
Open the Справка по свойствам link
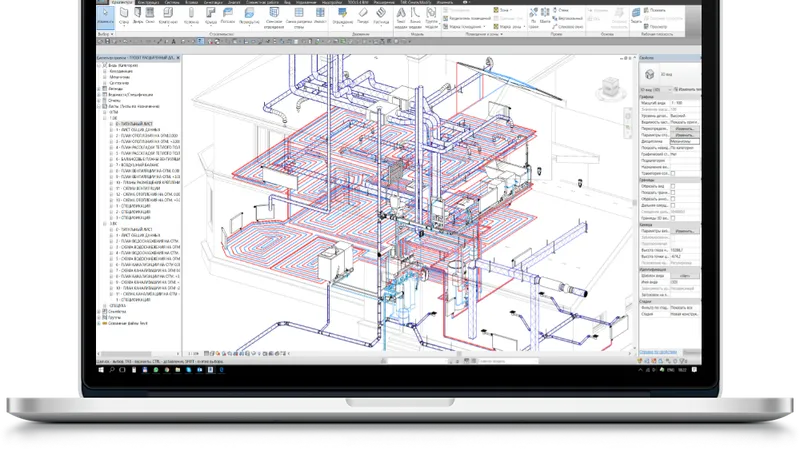click(658, 352)
